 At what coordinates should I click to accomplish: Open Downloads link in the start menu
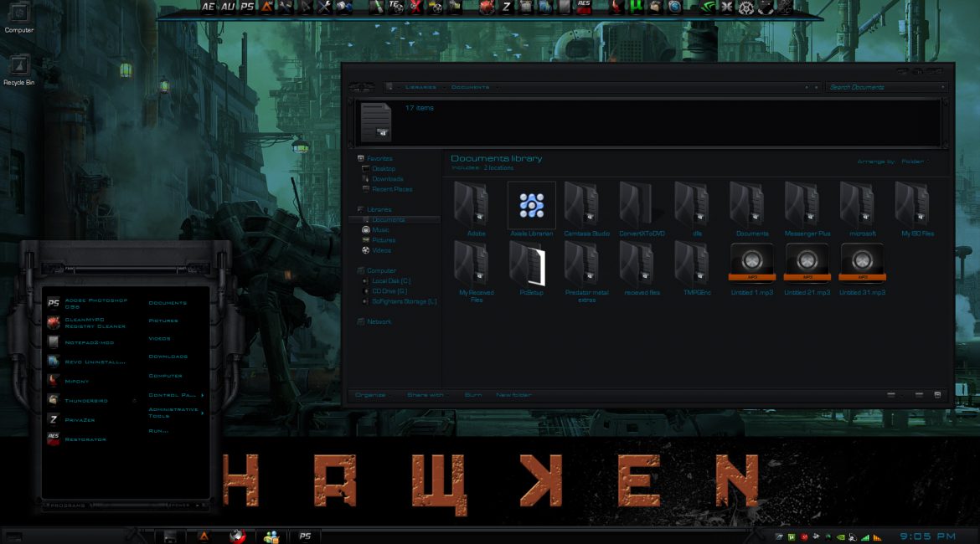coord(168,357)
